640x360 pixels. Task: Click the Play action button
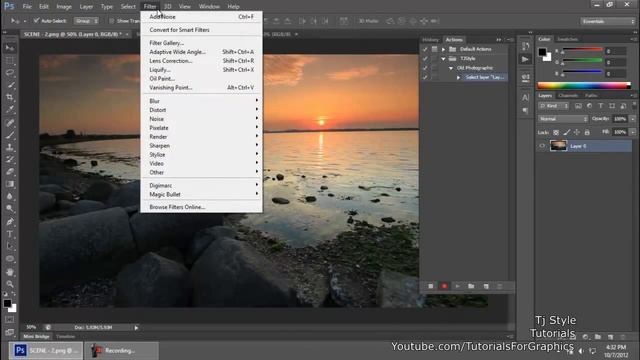[x=458, y=286]
